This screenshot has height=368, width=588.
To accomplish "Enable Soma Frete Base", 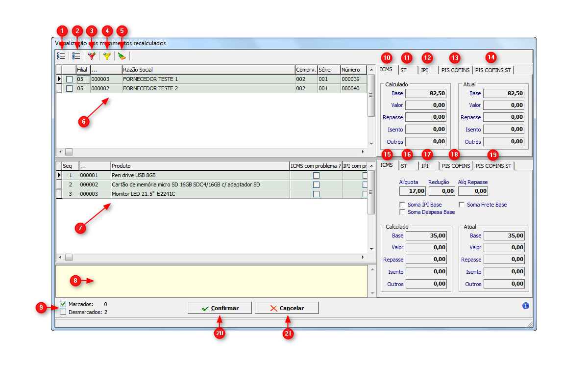I will click(x=462, y=205).
